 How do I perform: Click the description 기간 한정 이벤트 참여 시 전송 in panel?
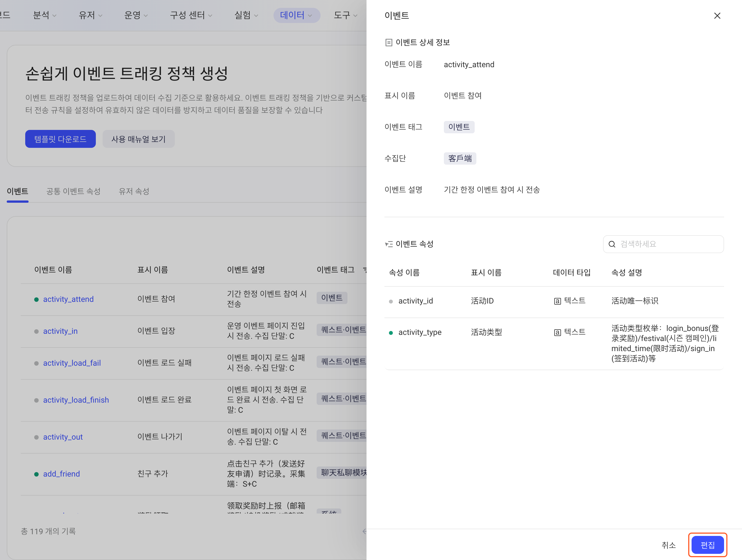pos(492,190)
